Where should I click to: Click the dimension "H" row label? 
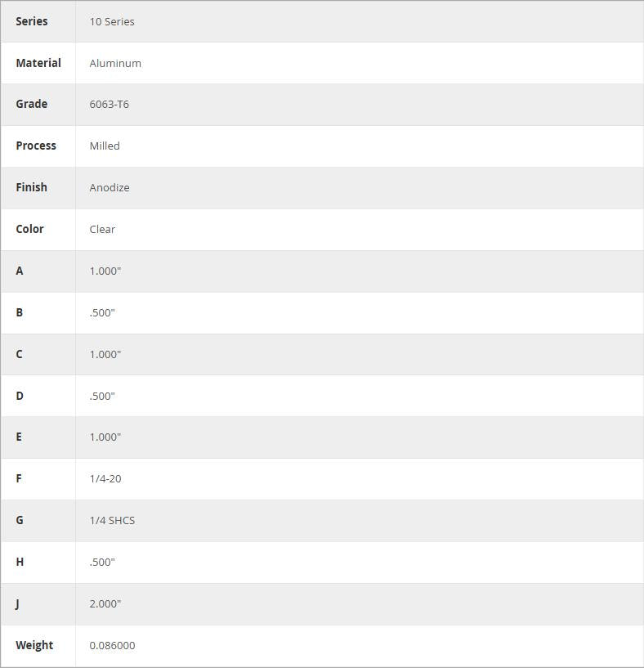coord(20,562)
